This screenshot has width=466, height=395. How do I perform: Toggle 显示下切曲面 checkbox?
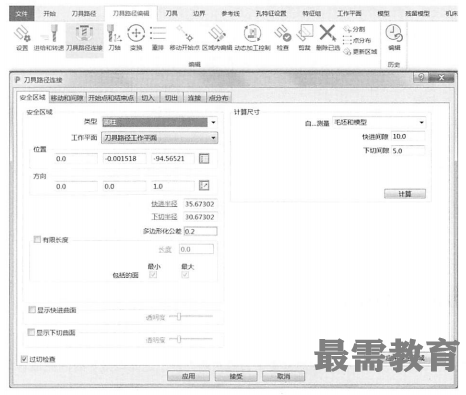[x=31, y=332]
